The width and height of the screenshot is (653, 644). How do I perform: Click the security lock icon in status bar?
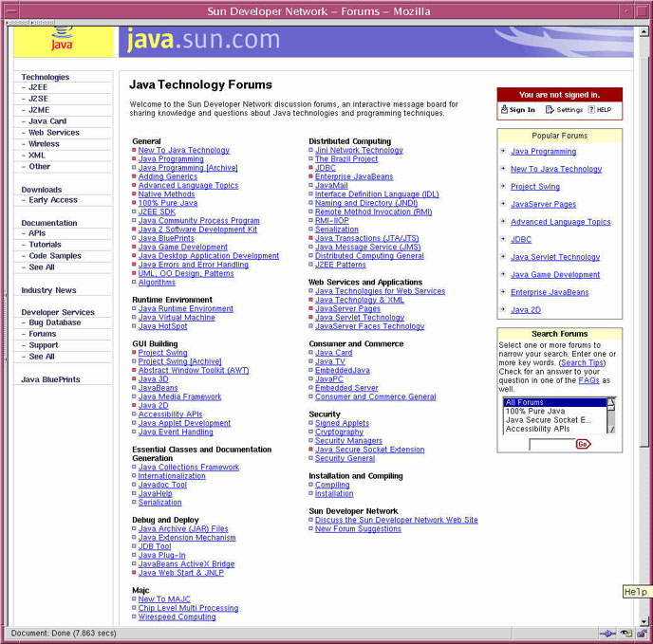click(x=642, y=634)
